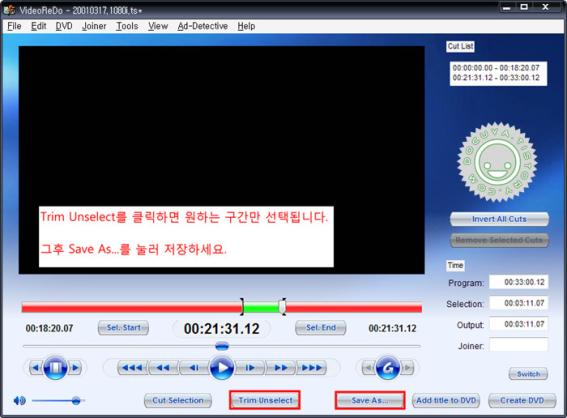
Task: Select cut entry 00:00:00.00 - 00:18:20.07
Action: coord(496,68)
